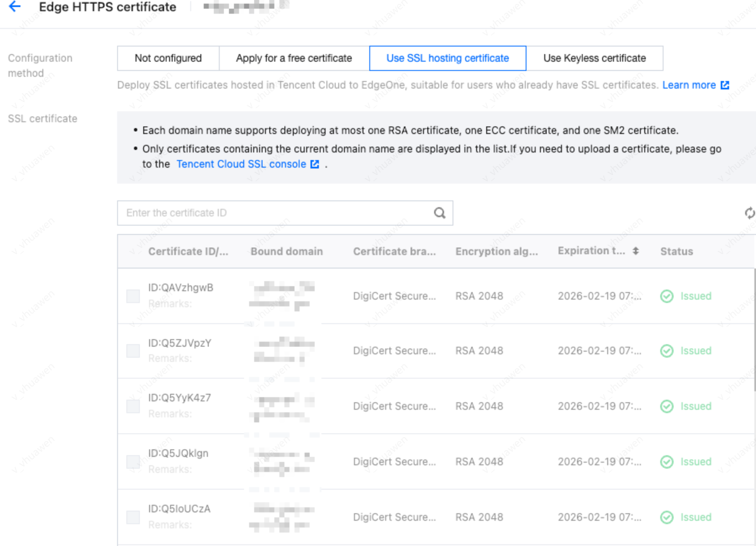This screenshot has height=546, width=756.
Task: Open the Tencent Cloud SSL console link
Action: pyautogui.click(x=241, y=164)
